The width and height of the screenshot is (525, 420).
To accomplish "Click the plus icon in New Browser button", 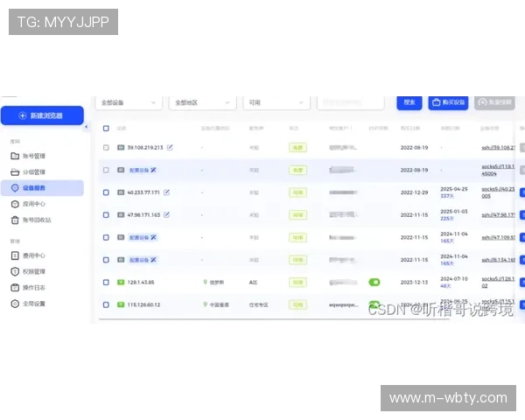I will coord(23,115).
